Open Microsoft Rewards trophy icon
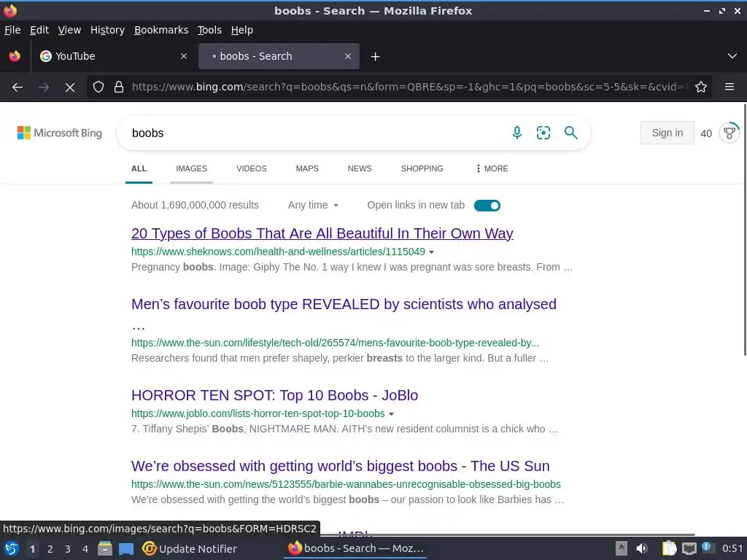 pos(729,133)
